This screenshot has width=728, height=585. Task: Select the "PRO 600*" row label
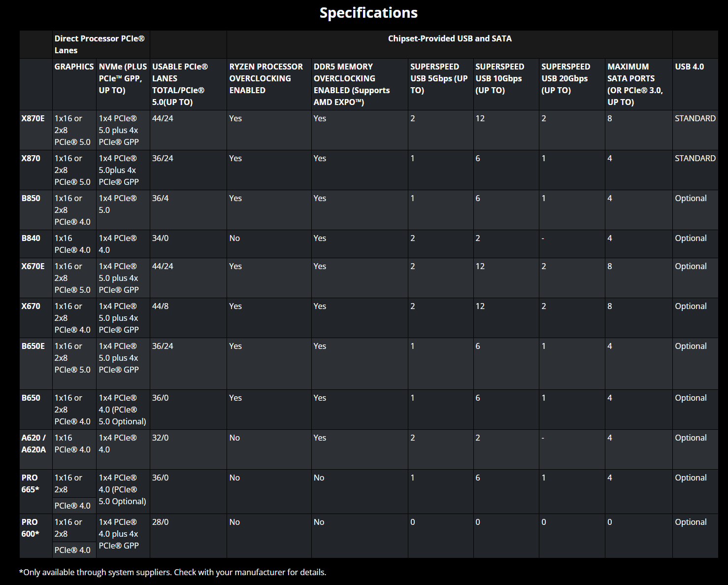click(31, 528)
